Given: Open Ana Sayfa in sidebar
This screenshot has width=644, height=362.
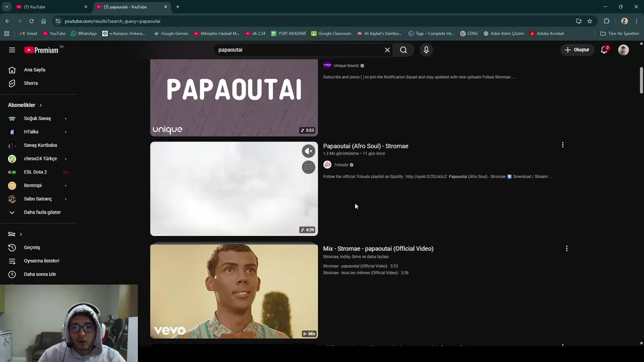Looking at the screenshot, I should click(x=39, y=70).
